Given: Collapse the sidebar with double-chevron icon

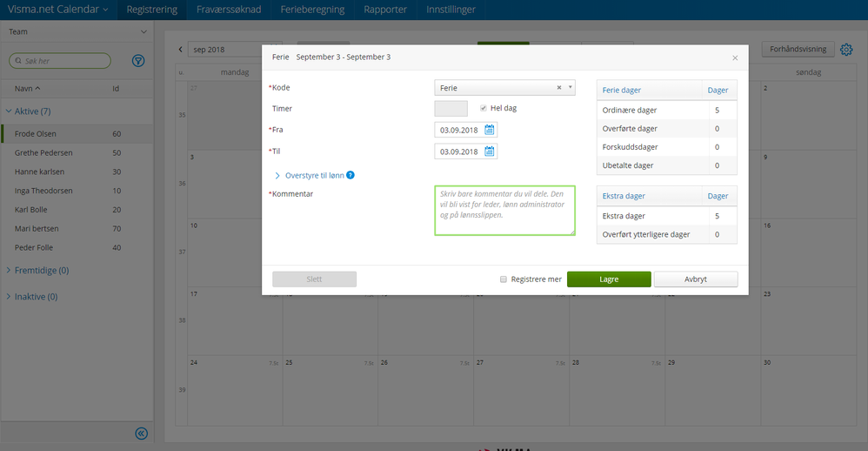Looking at the screenshot, I should pyautogui.click(x=141, y=434).
